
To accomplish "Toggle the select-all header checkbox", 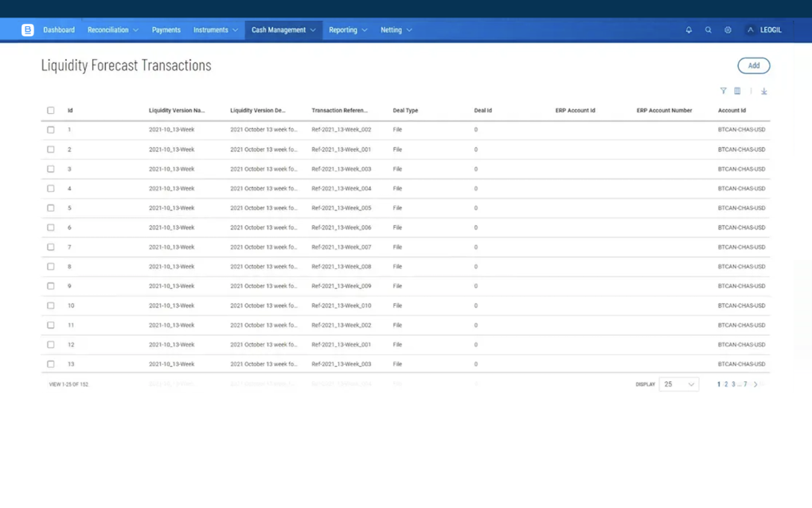I will click(51, 111).
